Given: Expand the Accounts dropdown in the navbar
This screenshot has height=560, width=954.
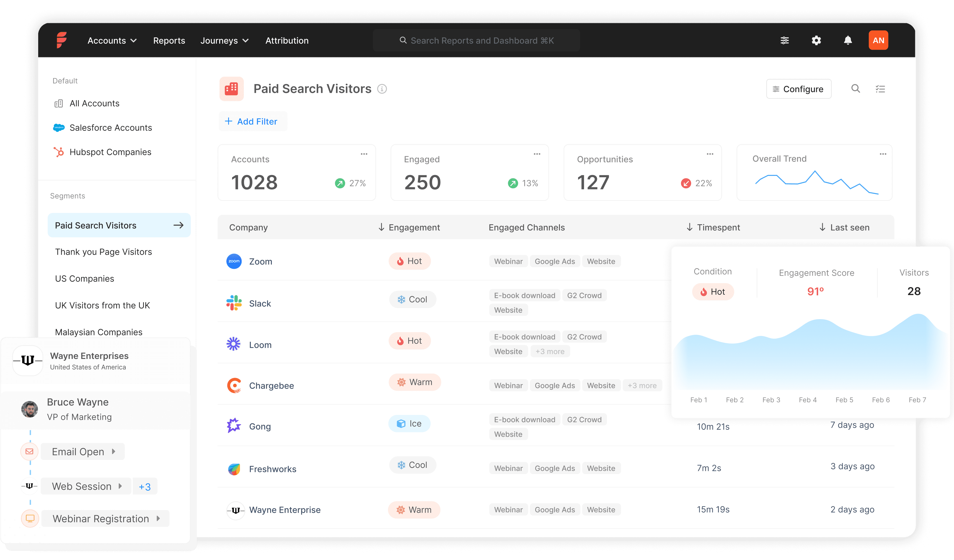Looking at the screenshot, I should pyautogui.click(x=112, y=40).
